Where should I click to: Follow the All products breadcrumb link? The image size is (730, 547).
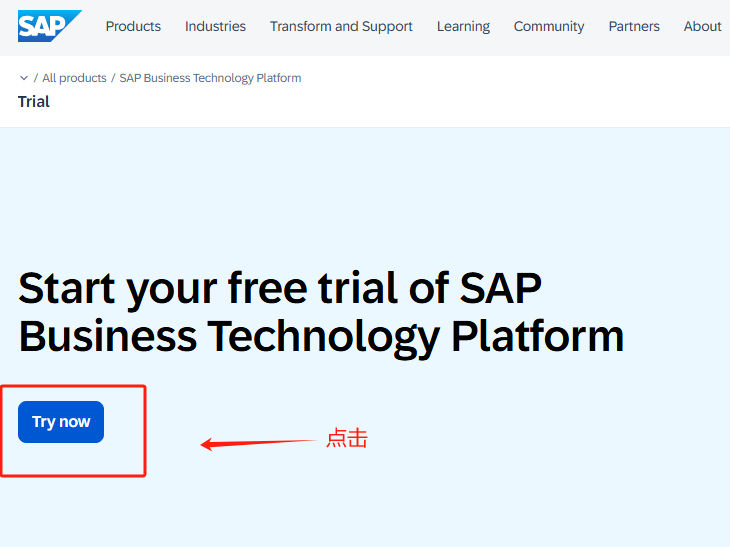(x=75, y=78)
